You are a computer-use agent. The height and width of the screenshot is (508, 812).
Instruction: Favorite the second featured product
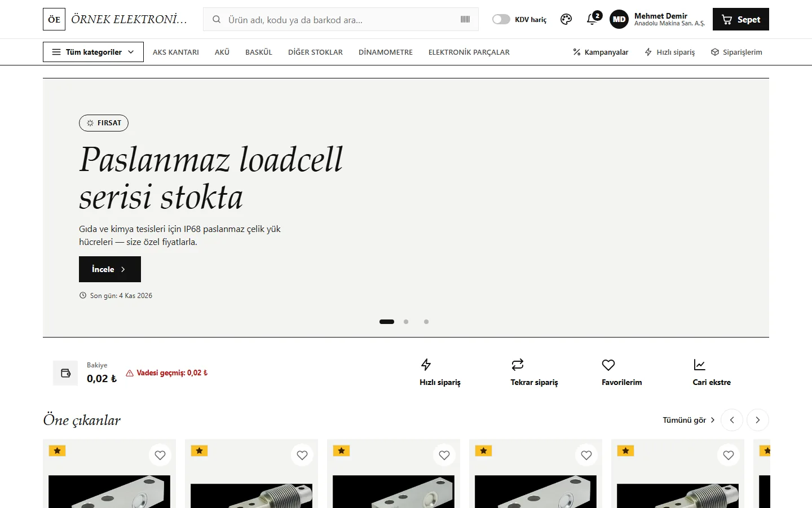(302, 455)
